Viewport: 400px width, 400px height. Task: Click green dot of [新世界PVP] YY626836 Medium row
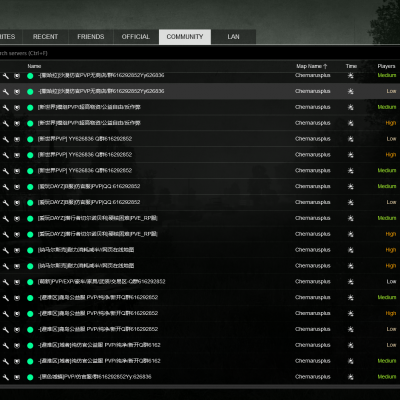pos(30,171)
